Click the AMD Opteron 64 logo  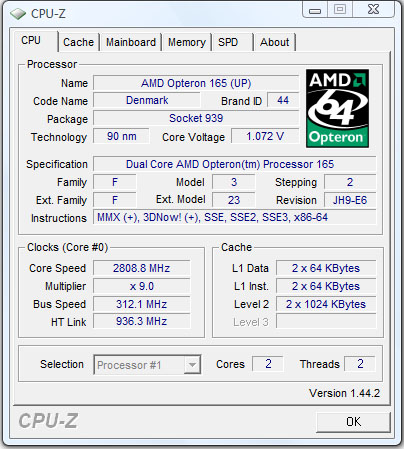pos(337,108)
